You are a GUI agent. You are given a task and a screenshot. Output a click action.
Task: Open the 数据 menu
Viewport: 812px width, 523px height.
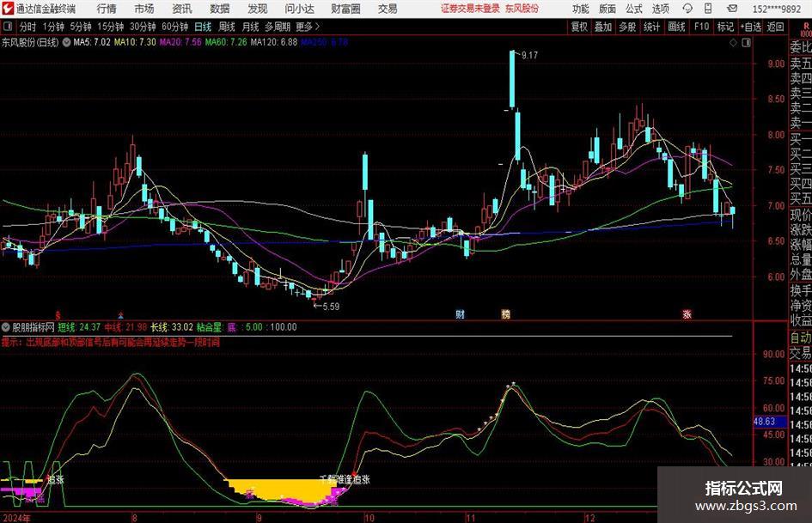(x=220, y=9)
